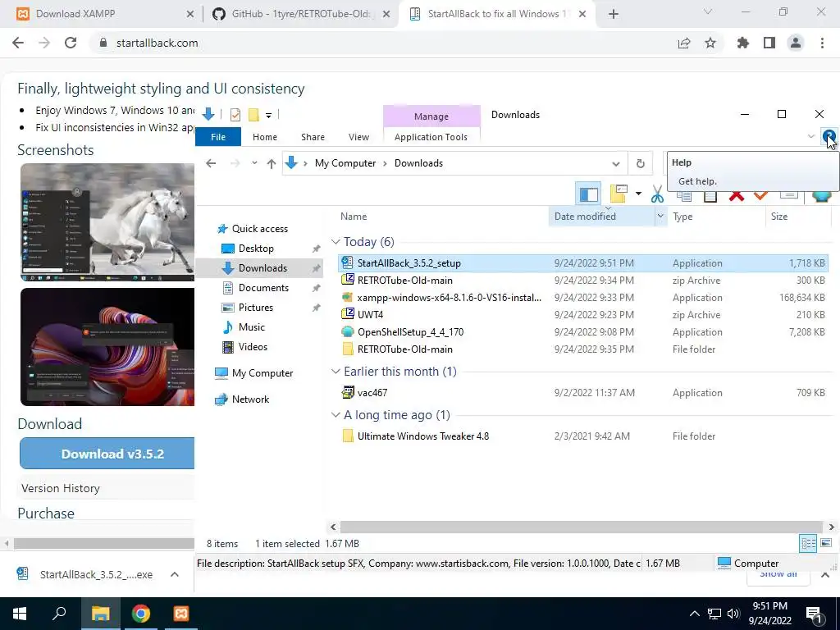Unpin Desktop using its pin icon
This screenshot has width=840, height=630.
pyautogui.click(x=316, y=249)
